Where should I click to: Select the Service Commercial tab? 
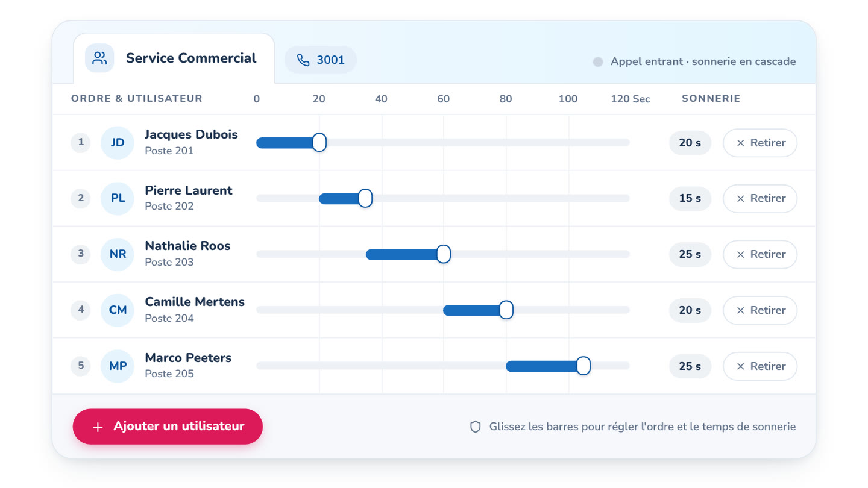[x=174, y=58]
